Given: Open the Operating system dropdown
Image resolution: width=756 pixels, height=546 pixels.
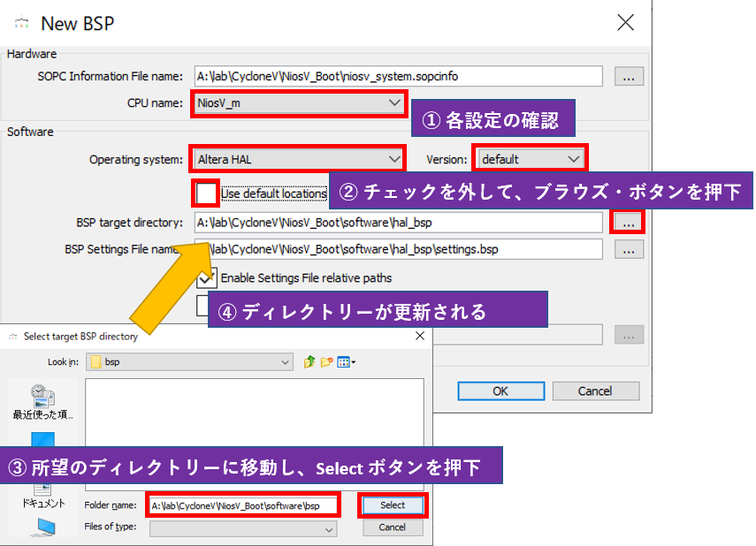Looking at the screenshot, I should pos(297,159).
